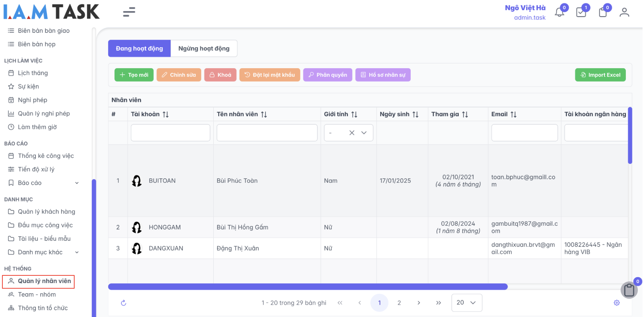Open the notifications bell icon
644x317 pixels.
point(559,12)
